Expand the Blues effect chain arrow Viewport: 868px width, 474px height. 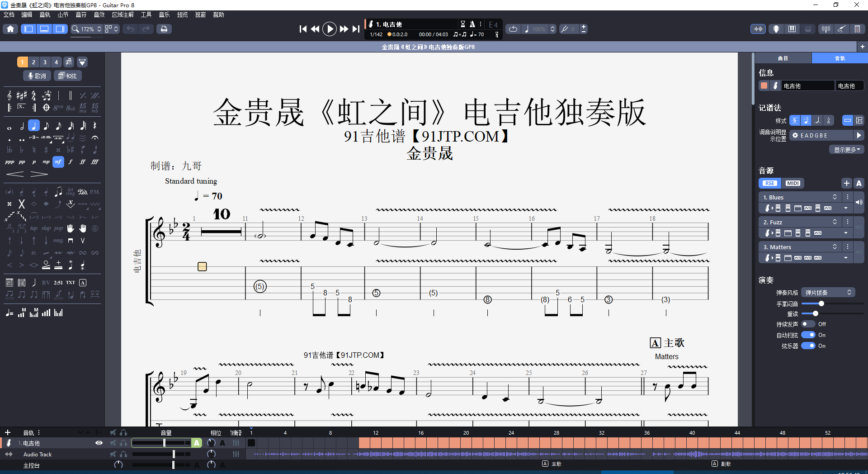coord(845,208)
